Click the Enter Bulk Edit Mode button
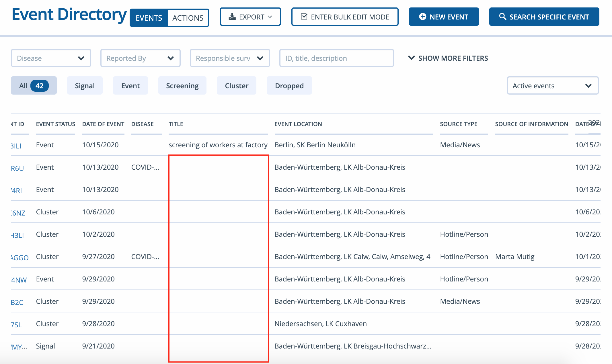 click(x=345, y=17)
